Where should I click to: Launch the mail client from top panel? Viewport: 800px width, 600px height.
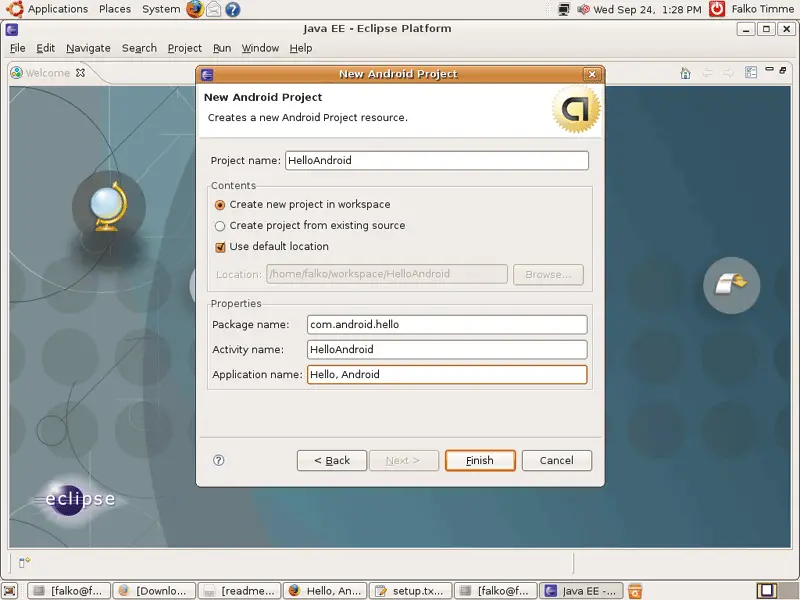(214, 9)
